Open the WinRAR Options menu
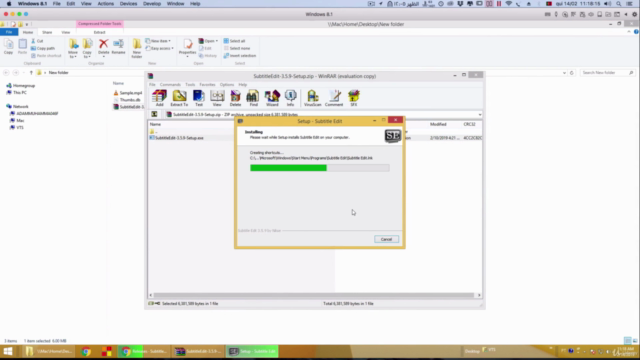This screenshot has height=360, width=640. click(227, 84)
